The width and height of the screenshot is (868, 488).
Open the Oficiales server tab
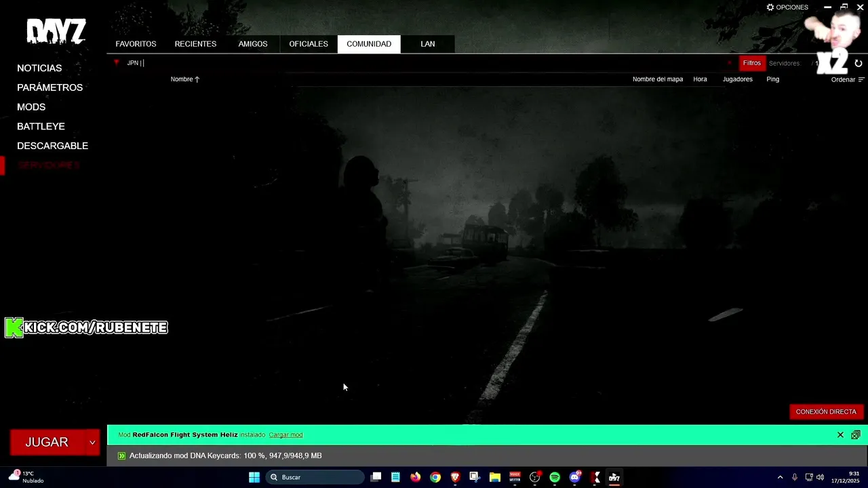click(309, 44)
